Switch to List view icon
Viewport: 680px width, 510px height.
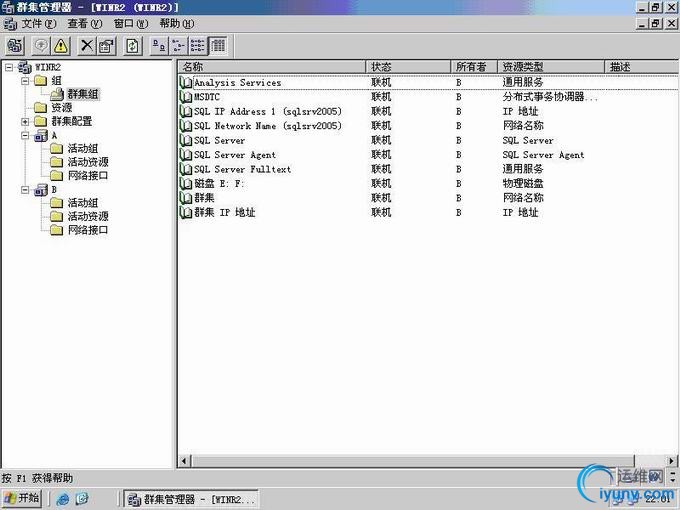(198, 46)
